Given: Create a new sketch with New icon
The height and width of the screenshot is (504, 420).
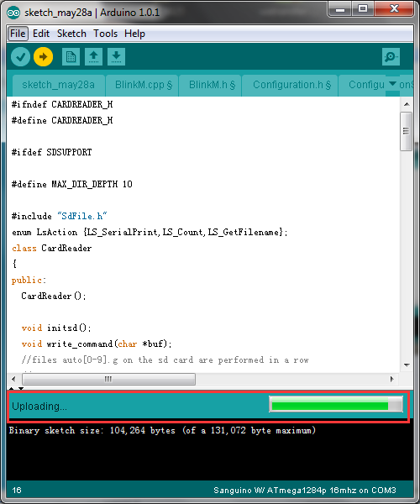Looking at the screenshot, I should coord(71,57).
